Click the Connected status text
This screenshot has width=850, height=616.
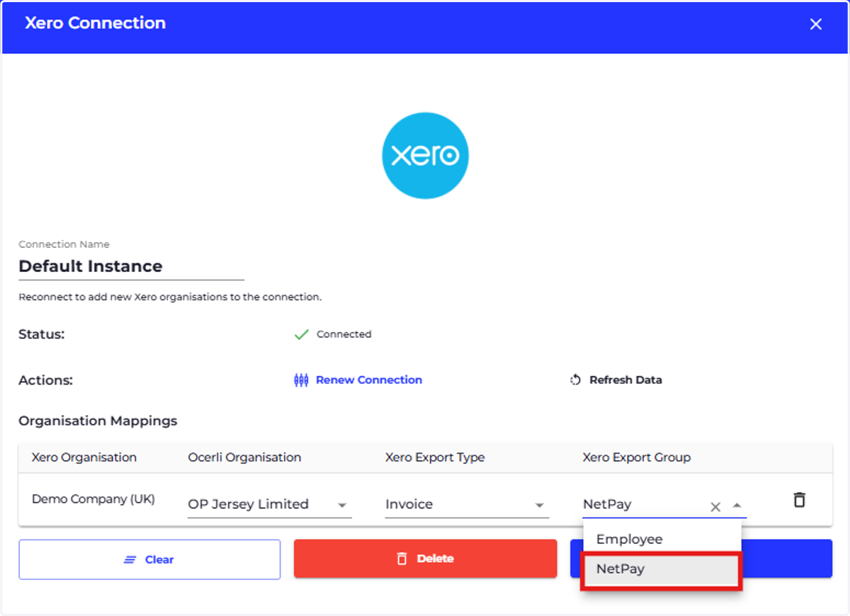(x=344, y=334)
